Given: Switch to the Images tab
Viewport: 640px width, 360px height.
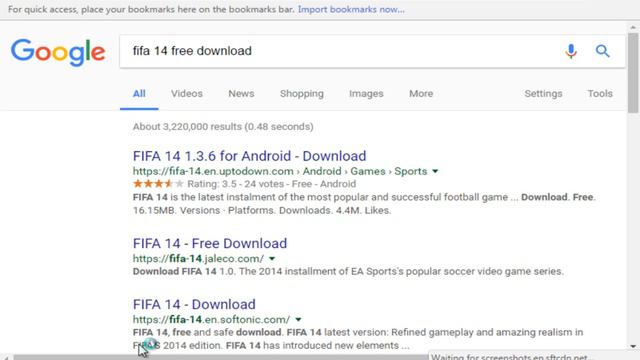Looking at the screenshot, I should pos(366,93).
